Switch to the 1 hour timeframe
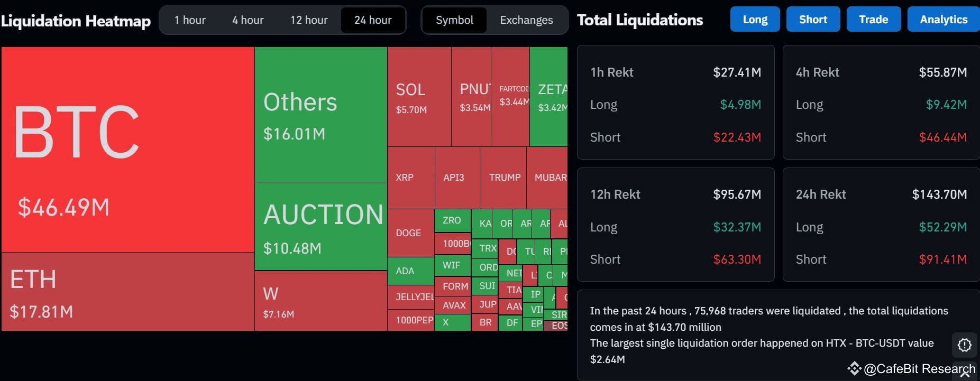The height and width of the screenshot is (381, 980). pyautogui.click(x=189, y=20)
